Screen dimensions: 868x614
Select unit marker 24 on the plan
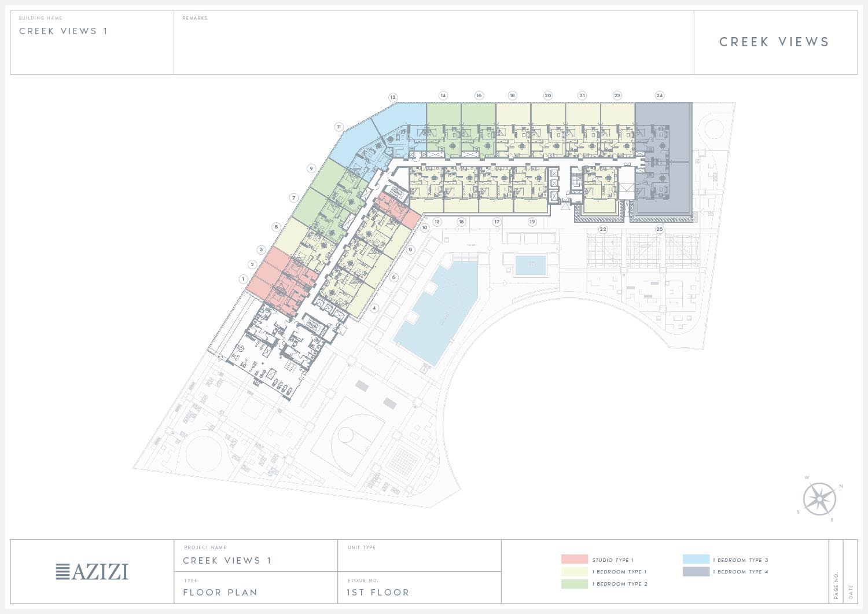coord(659,95)
